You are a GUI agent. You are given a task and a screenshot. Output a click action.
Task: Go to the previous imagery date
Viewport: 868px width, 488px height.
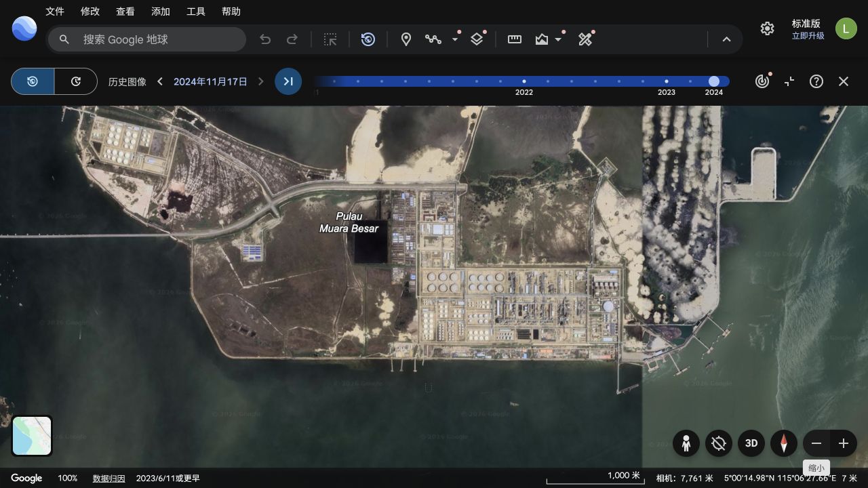[160, 81]
